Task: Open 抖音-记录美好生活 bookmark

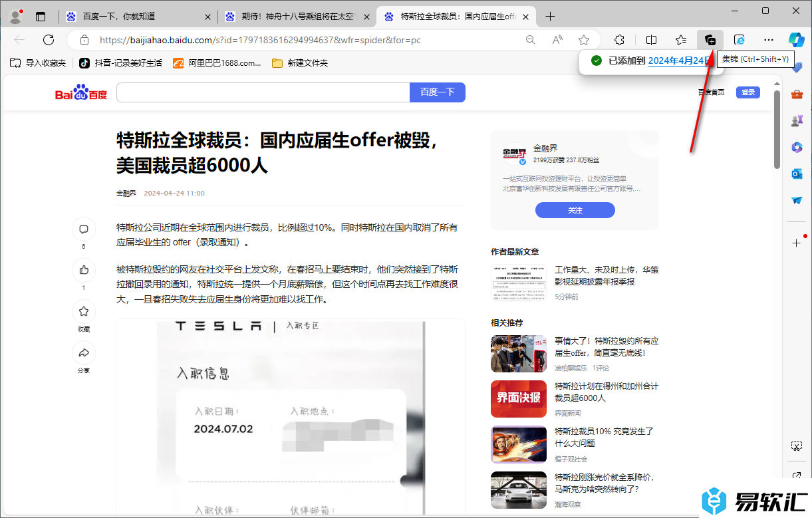Action: [x=120, y=63]
